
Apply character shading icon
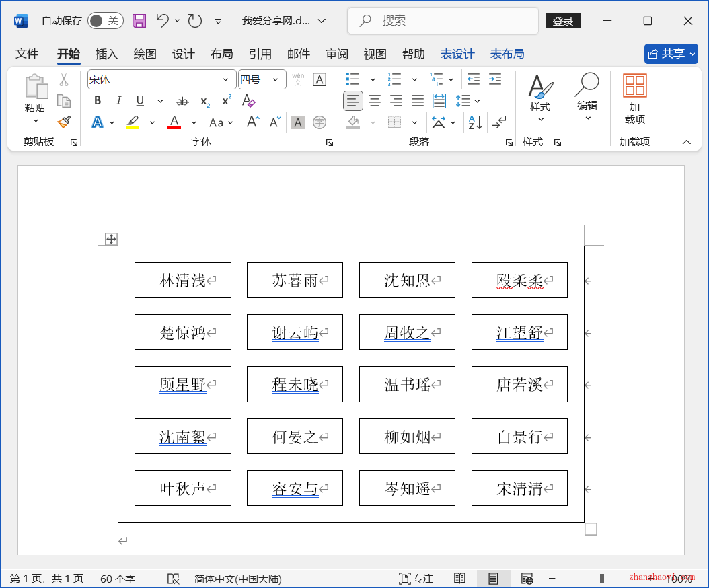pos(297,122)
